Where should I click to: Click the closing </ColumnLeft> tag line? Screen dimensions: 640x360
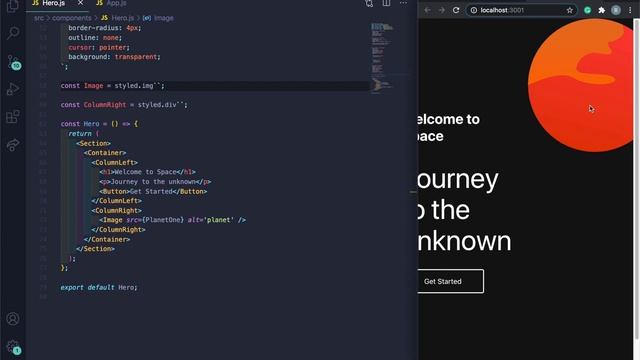(x=116, y=201)
